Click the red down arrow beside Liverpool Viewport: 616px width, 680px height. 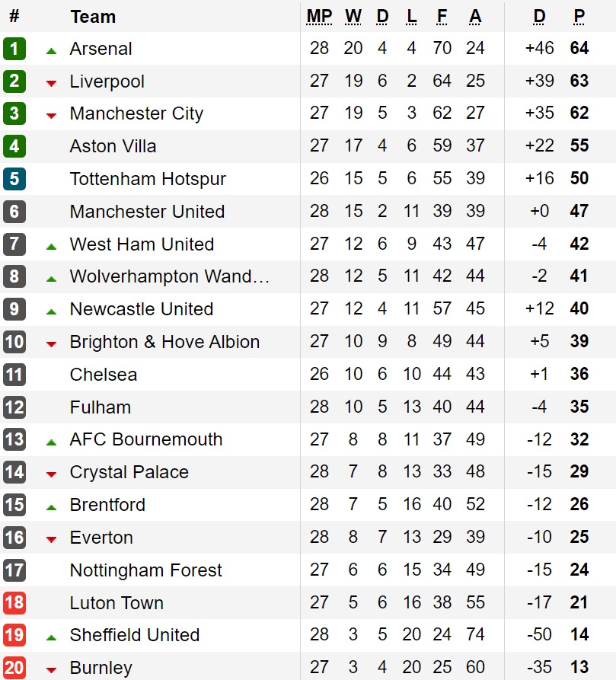[x=51, y=84]
